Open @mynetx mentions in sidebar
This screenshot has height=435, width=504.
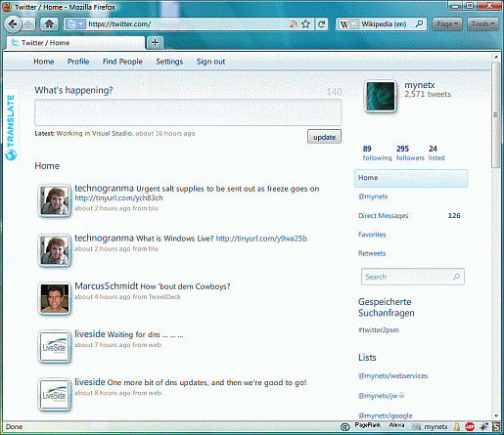[x=373, y=196]
